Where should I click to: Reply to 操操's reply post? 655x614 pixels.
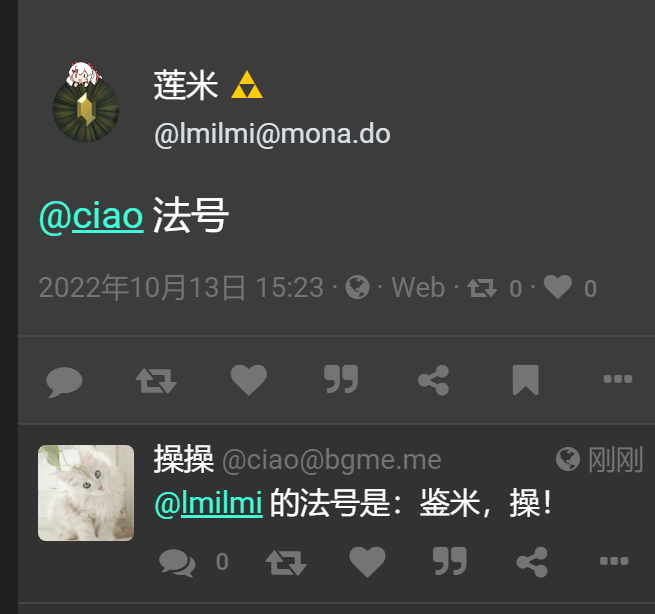pyautogui.click(x=177, y=562)
